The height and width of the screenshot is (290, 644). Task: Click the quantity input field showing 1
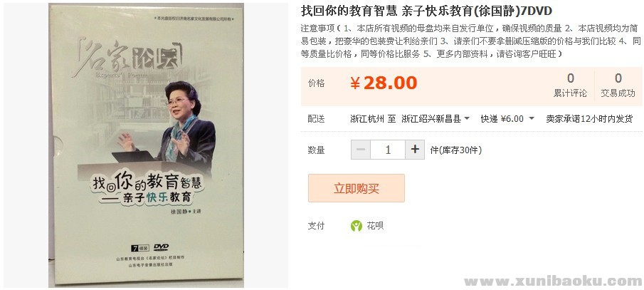388,150
